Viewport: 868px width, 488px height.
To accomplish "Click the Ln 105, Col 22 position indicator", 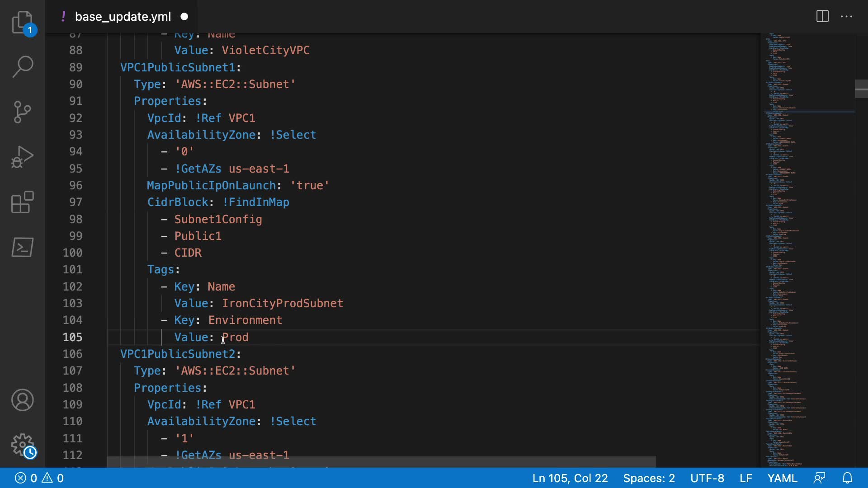I will (x=570, y=478).
